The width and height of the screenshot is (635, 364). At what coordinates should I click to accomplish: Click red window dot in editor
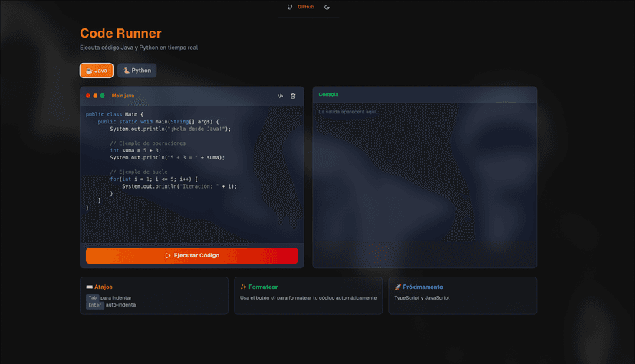click(88, 96)
